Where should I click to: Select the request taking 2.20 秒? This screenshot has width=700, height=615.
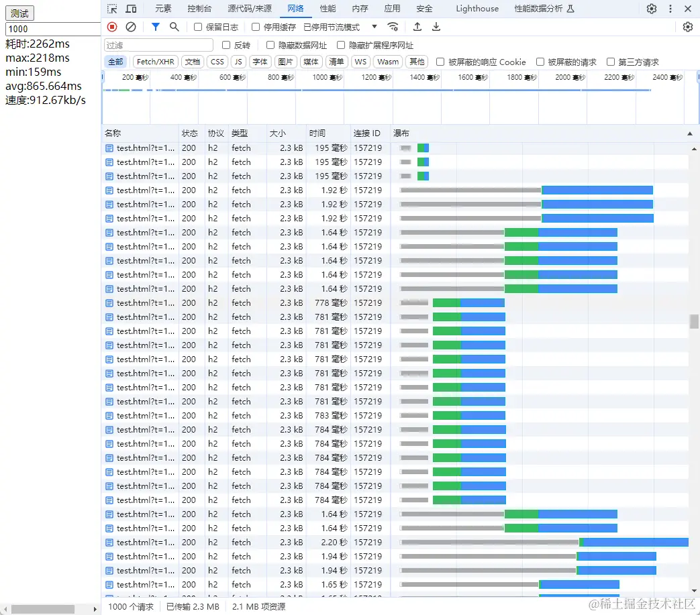[x=395, y=543]
